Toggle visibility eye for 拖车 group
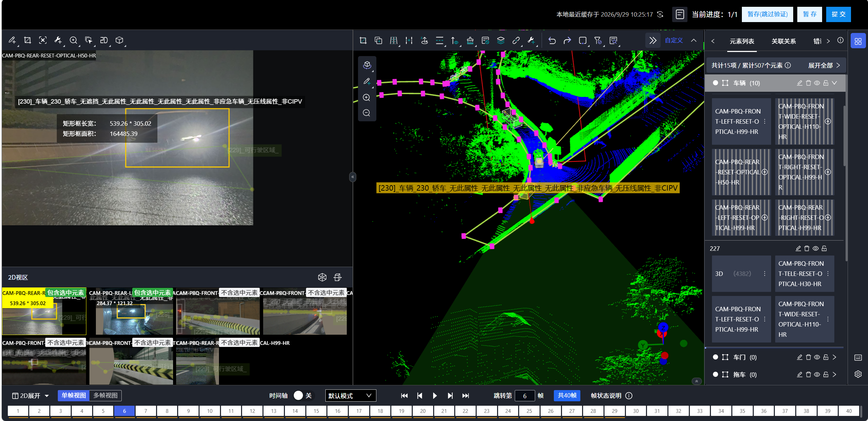868x421 pixels. click(817, 375)
